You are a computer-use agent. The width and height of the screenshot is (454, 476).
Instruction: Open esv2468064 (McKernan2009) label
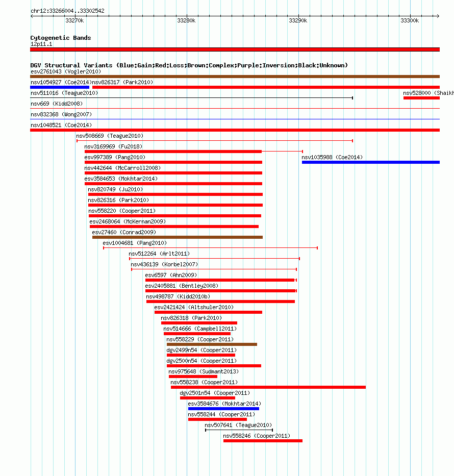128,221
